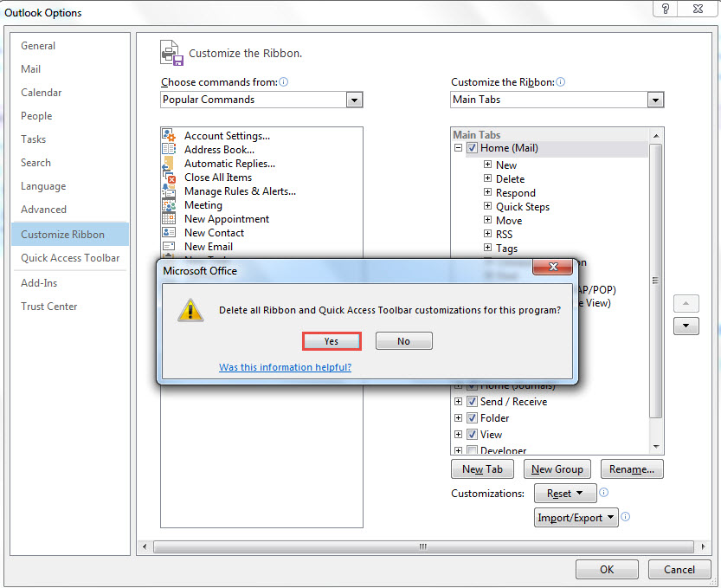Screen dimensions: 721x588
Task: Click the New Group button
Action: tap(557, 468)
